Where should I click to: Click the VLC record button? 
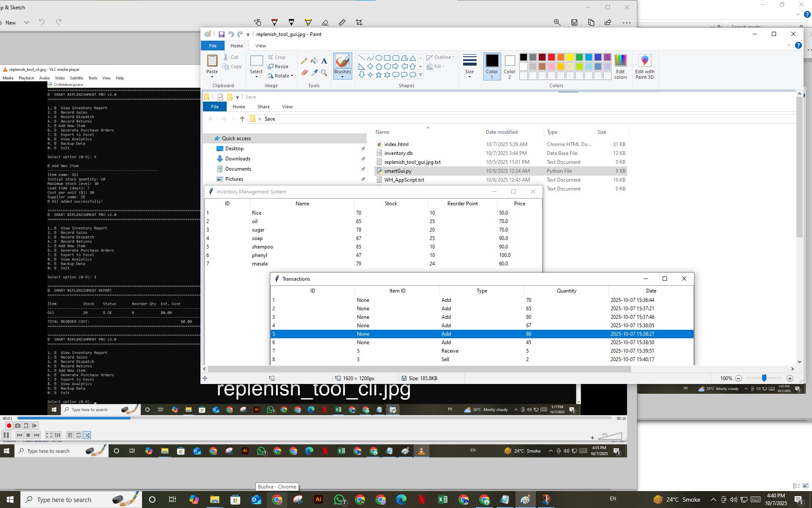[9, 426]
